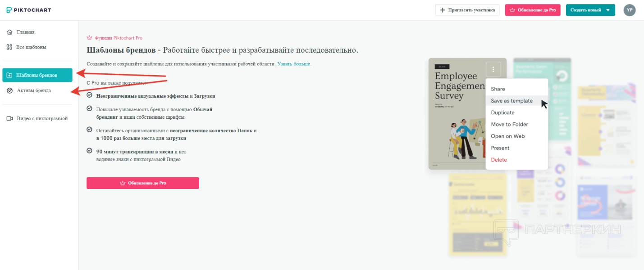Click the home icon beside Главная
The width and height of the screenshot is (644, 270).
[9, 32]
